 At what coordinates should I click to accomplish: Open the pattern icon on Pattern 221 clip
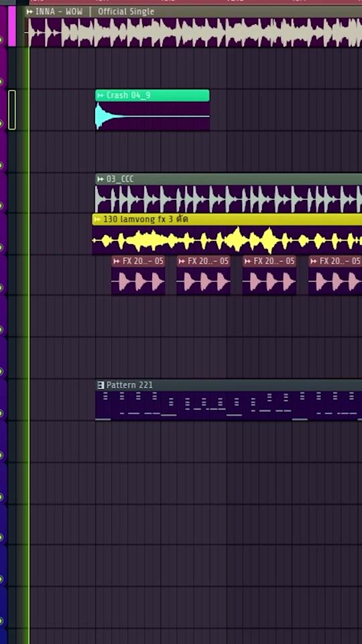click(101, 385)
